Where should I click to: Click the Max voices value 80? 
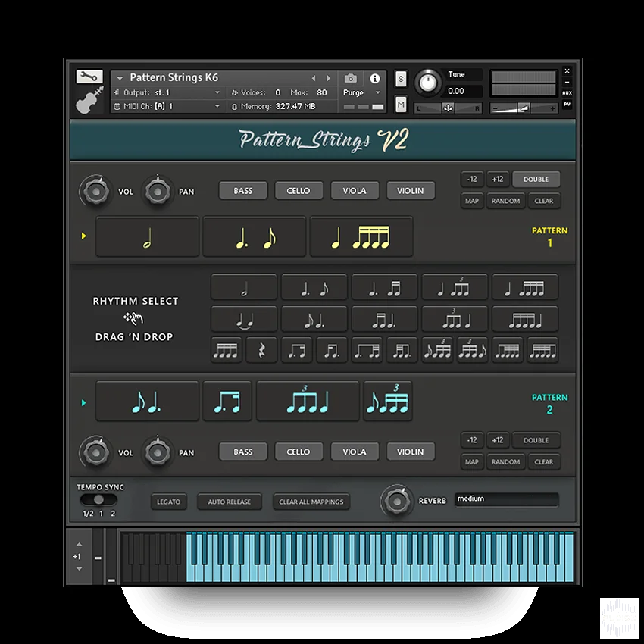[321, 93]
